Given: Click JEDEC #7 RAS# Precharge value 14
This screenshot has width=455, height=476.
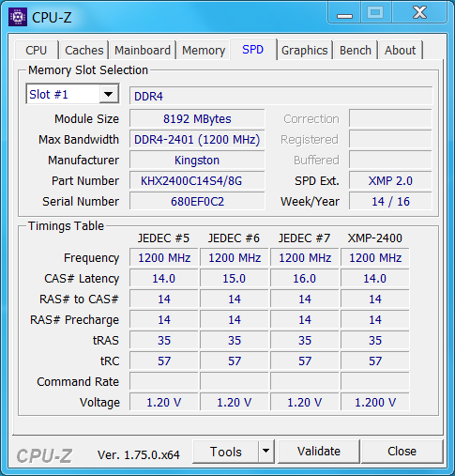Looking at the screenshot, I should coord(305,320).
